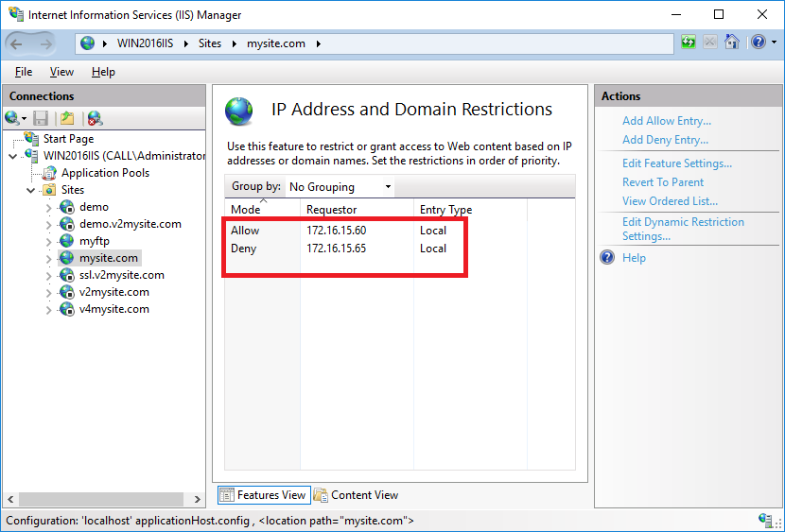Expand the mysite.com node

coord(48,259)
